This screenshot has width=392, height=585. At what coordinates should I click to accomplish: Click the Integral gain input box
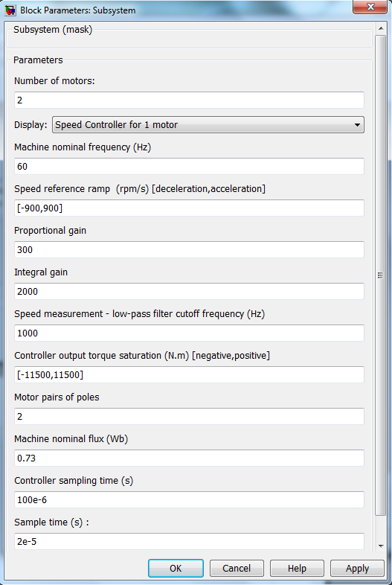(189, 291)
